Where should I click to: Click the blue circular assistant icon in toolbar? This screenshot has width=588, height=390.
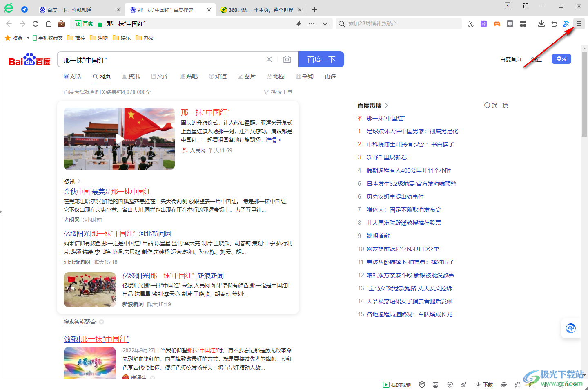(566, 24)
